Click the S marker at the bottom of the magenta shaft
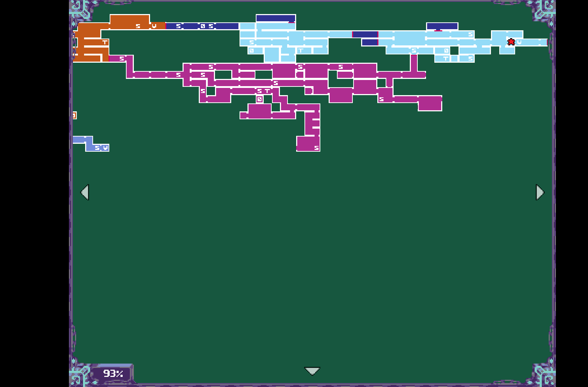 point(316,148)
